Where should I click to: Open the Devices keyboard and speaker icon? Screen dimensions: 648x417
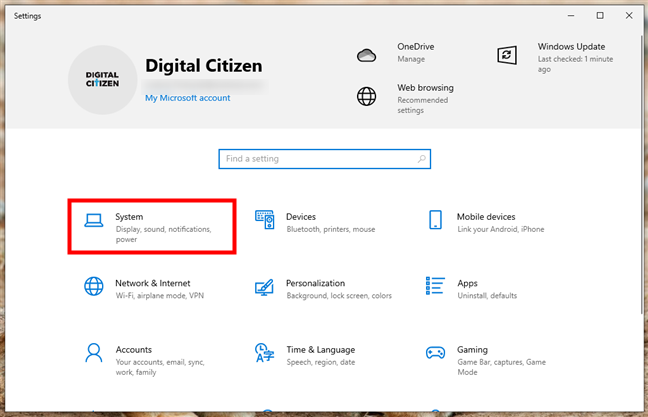click(x=264, y=219)
